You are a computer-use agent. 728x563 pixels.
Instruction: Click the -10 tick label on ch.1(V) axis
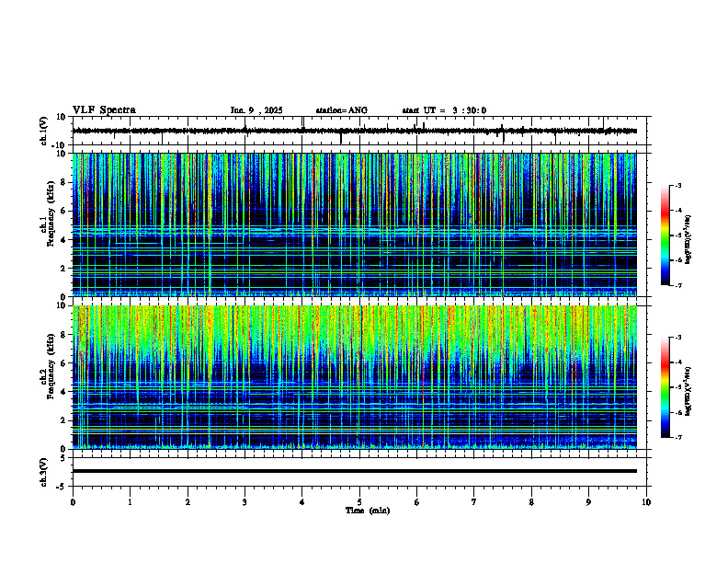60,145
